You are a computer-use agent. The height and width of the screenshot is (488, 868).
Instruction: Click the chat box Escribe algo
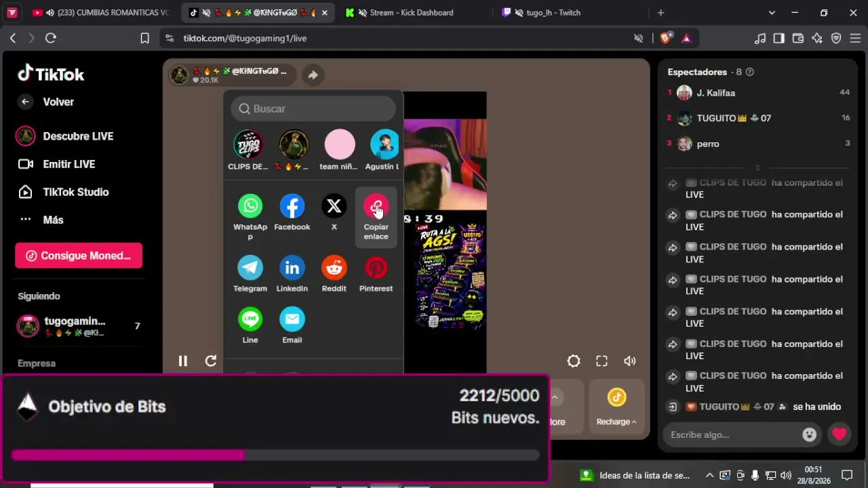[x=733, y=434]
